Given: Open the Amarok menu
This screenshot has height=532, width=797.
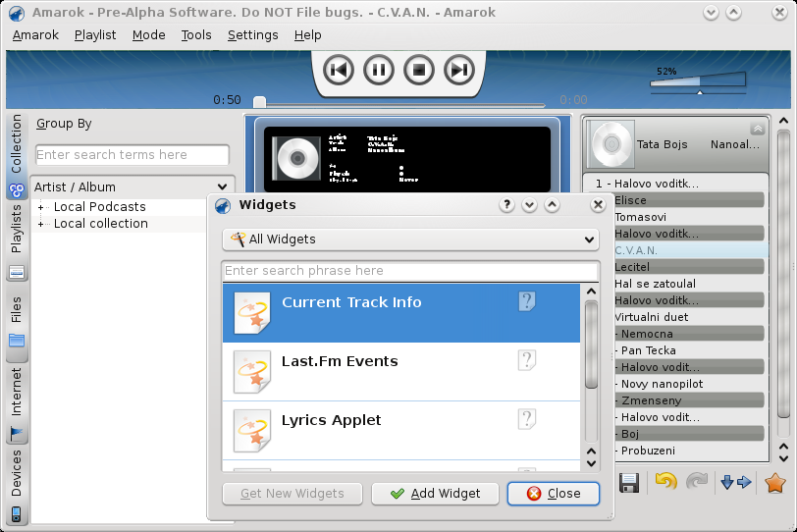Looking at the screenshot, I should (x=35, y=35).
